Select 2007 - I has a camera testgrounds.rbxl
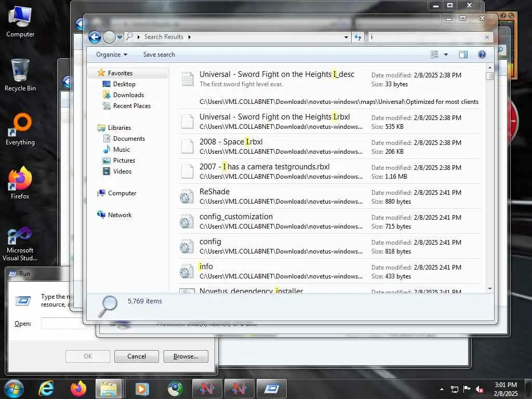Screen dimensions: 532x399 (x=330, y=171)
